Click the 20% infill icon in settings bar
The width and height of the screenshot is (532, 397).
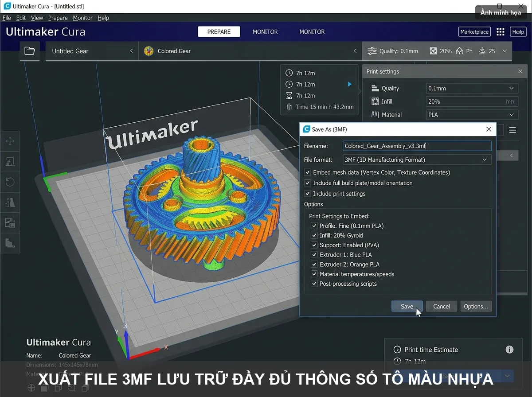433,51
